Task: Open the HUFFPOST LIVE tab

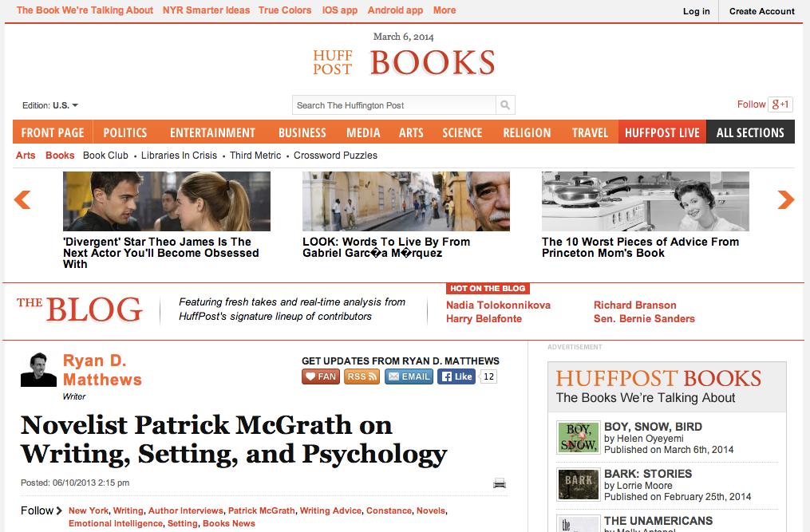Action: pos(662,132)
